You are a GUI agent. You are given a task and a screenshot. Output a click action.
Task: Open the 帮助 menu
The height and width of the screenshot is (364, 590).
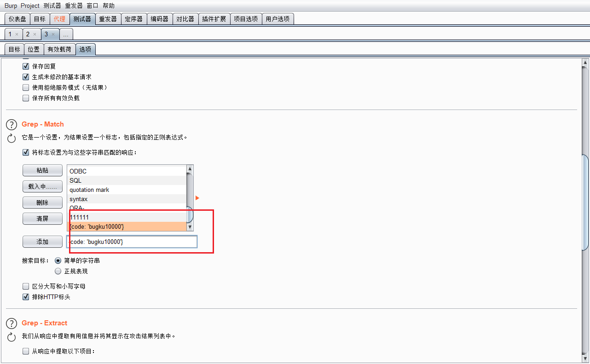(109, 6)
